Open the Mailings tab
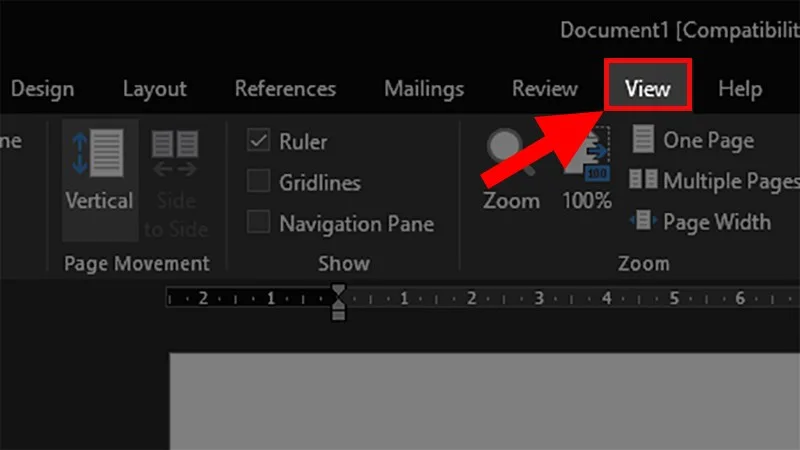 pos(424,89)
